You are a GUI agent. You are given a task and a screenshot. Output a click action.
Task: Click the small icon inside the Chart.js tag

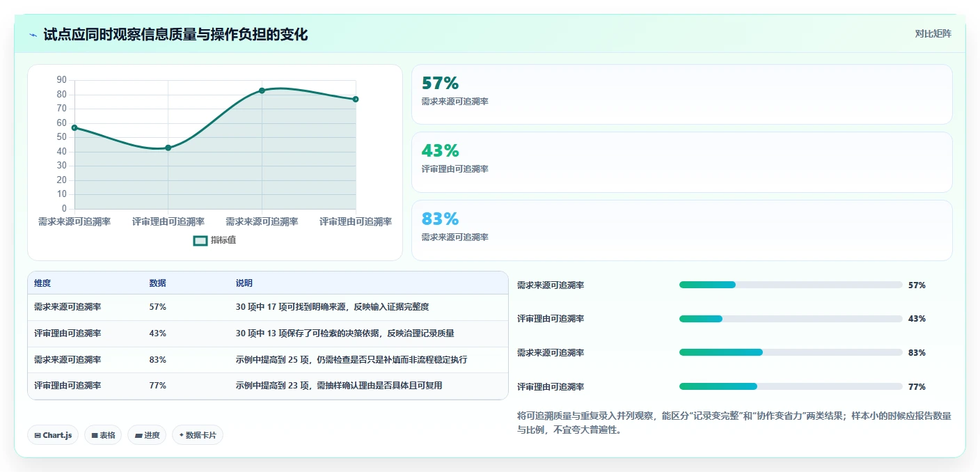[x=37, y=436]
